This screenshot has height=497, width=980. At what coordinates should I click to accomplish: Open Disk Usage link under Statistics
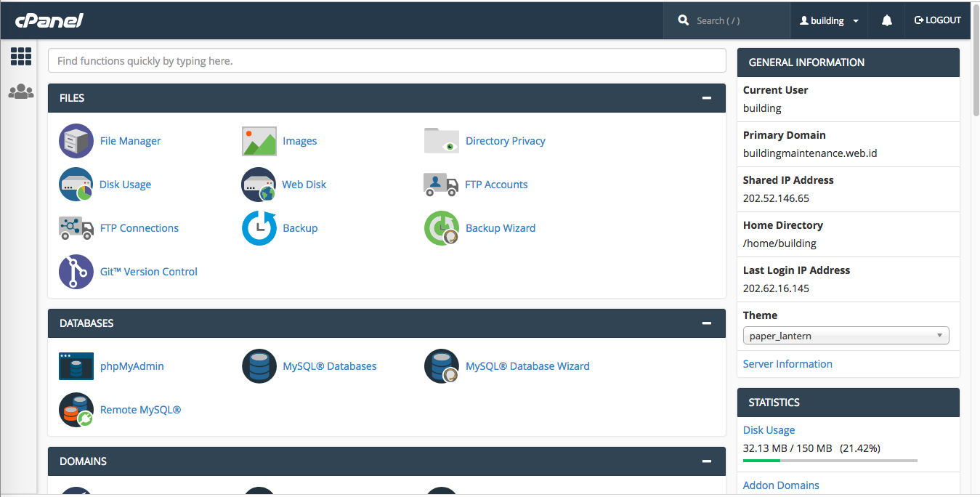click(x=769, y=430)
